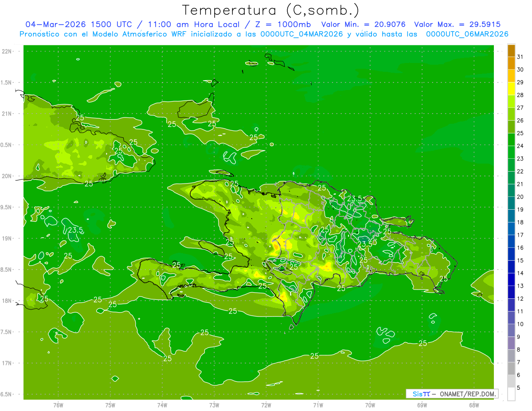Pick the yellow colorbar swatch between 28 and 29

pyautogui.click(x=511, y=89)
